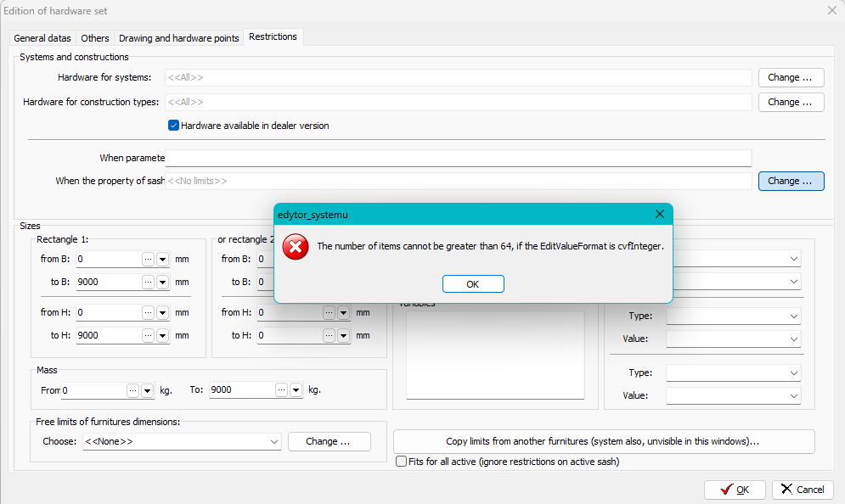
Task: Open dropdown arrow for Rectangle 1 from H
Action: (x=163, y=313)
